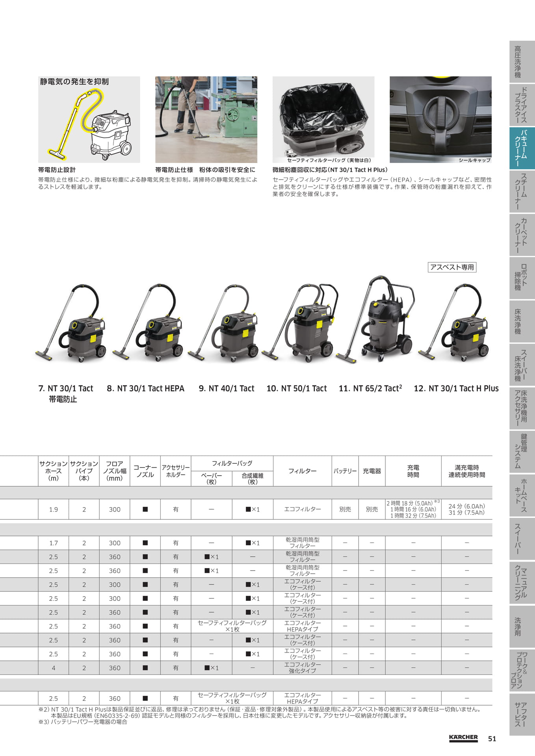Open the カーペットクリーナー side tab
The height and width of the screenshot is (756, 535).
(522, 235)
